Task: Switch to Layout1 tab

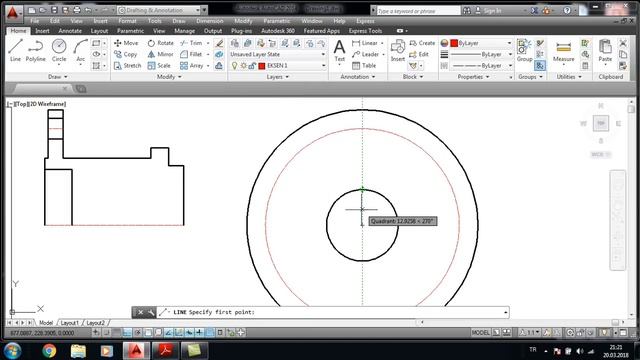Action: point(69,322)
